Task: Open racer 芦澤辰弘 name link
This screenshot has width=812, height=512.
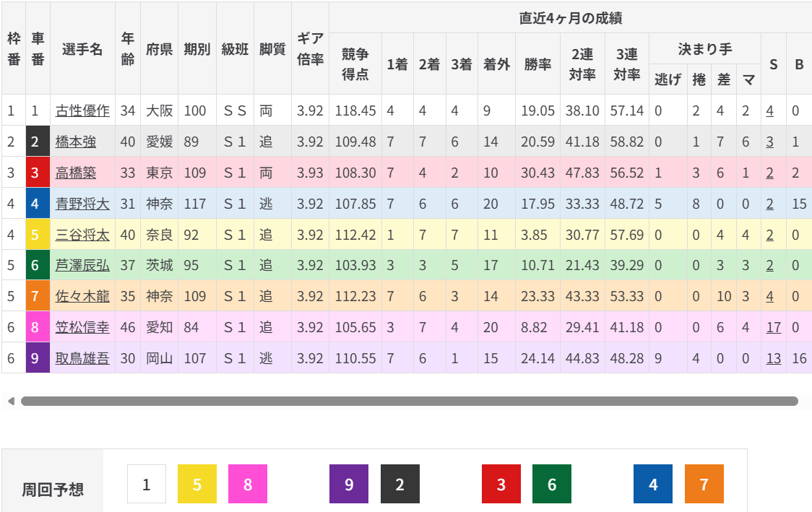Action: pos(82,266)
